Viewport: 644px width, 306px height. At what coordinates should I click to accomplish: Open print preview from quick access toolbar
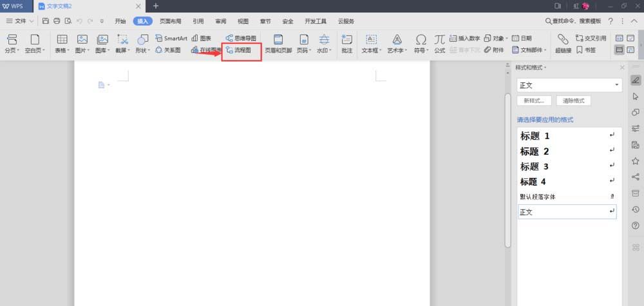[x=68, y=21]
